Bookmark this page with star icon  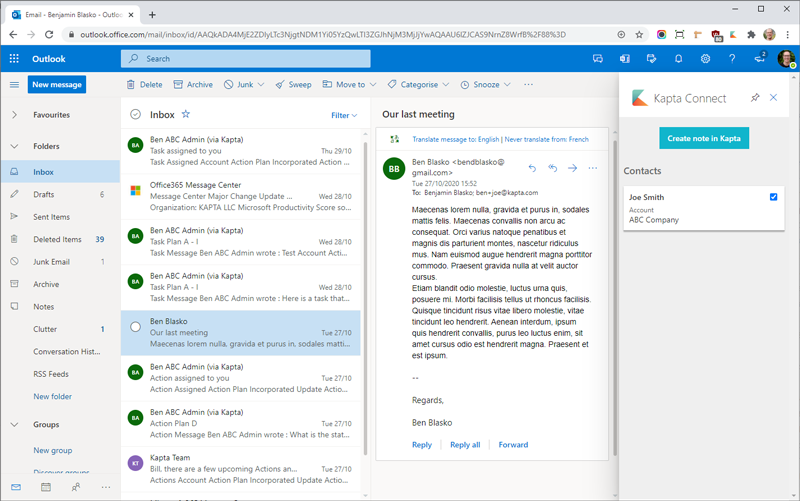[x=639, y=35]
